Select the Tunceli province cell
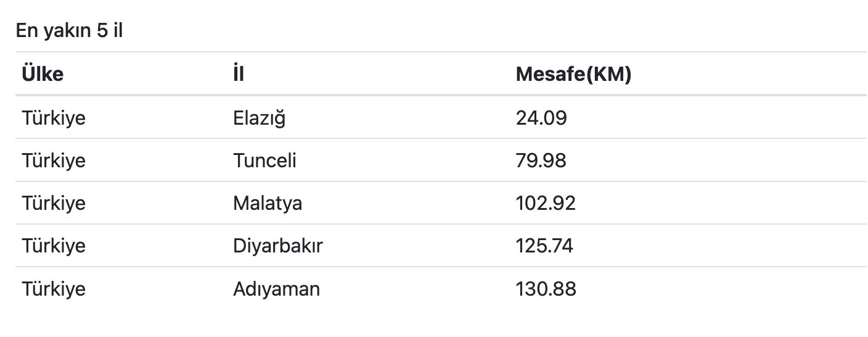 coord(264,160)
